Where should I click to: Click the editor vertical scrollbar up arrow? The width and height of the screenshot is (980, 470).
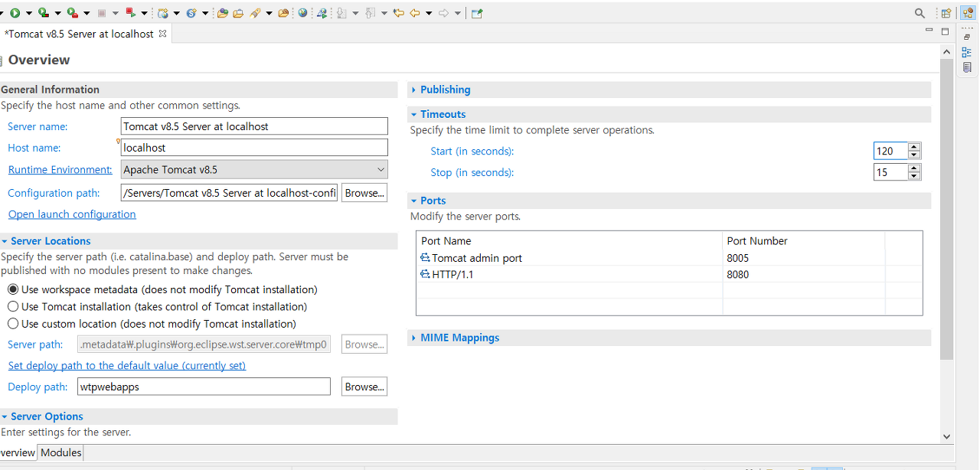tap(947, 51)
